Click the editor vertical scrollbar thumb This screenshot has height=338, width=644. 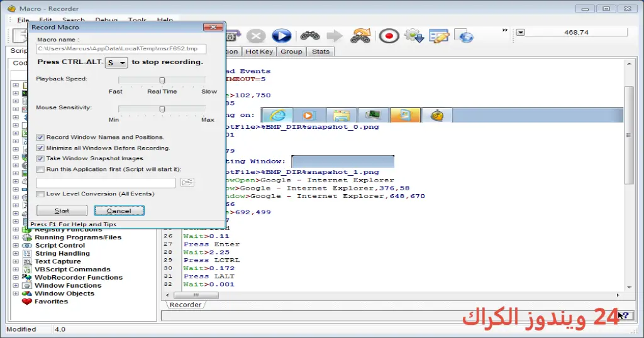pos(629,135)
